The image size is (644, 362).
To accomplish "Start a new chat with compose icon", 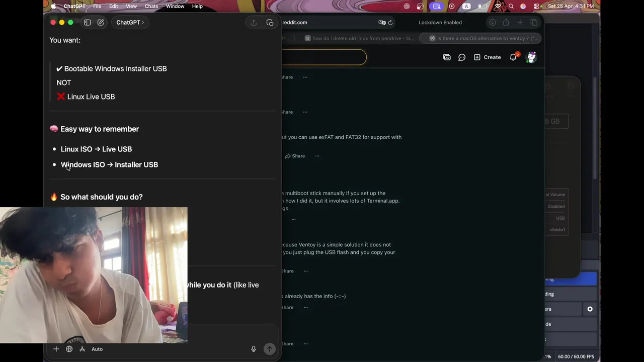I will pyautogui.click(x=101, y=22).
